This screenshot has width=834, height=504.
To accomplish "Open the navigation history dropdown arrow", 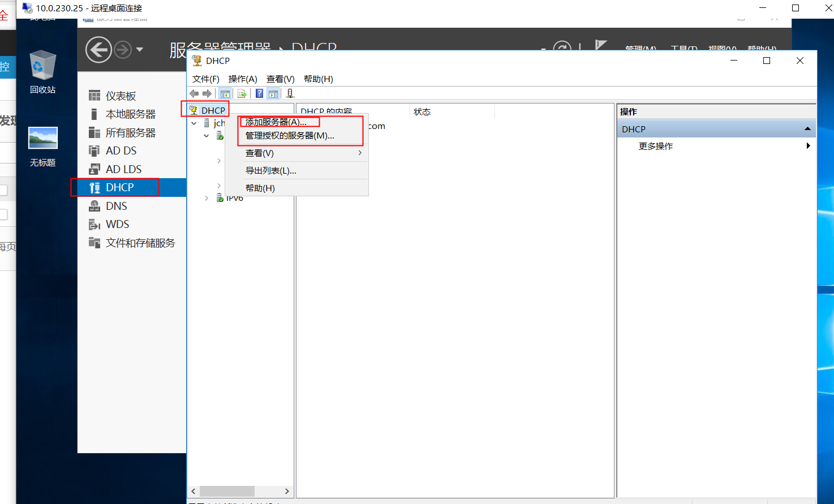I will [x=139, y=50].
